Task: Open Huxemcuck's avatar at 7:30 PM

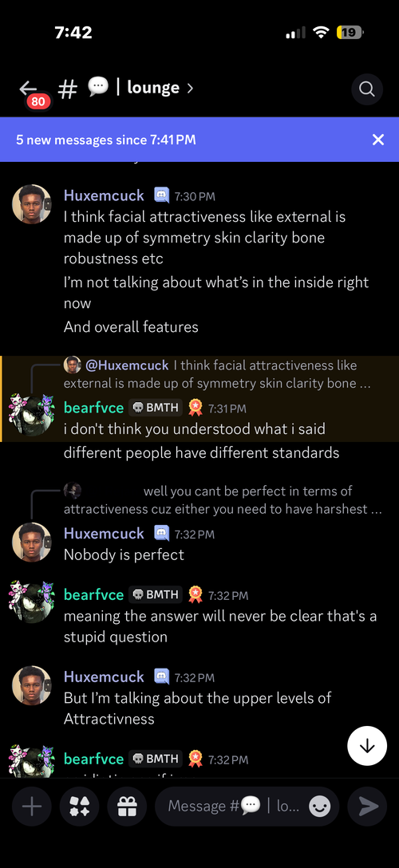Action: coord(32,204)
